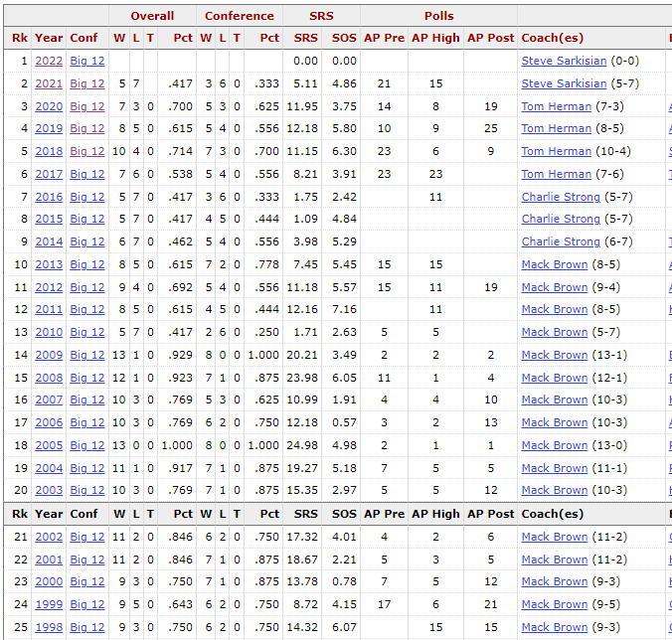Open the 1998 season year link

[x=49, y=627]
